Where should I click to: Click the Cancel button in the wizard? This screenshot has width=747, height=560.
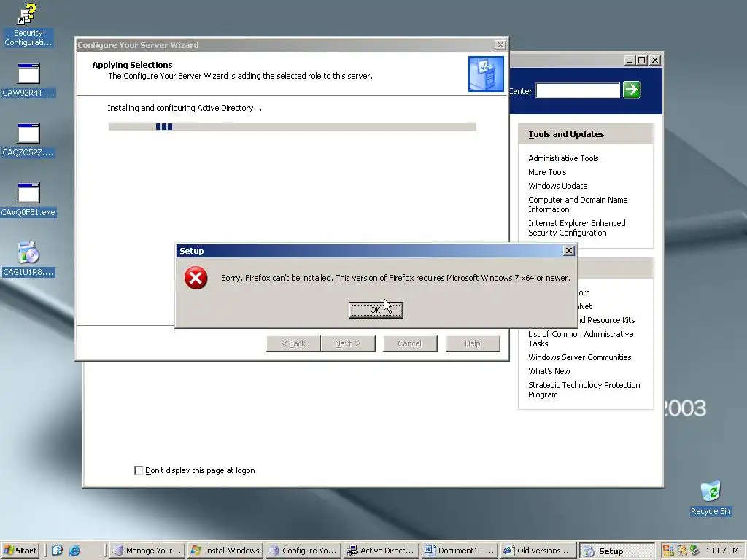coord(410,344)
